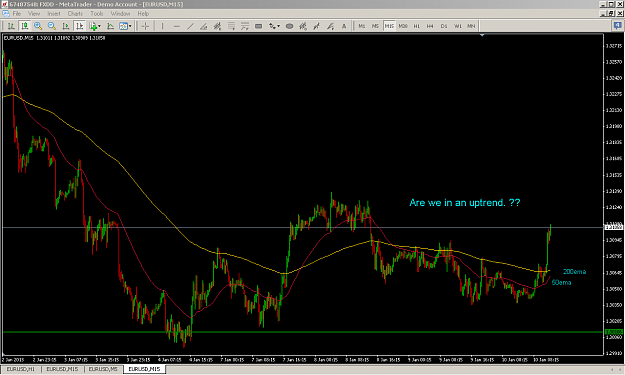Switch timeframe to D1
The image size is (625, 375).
[444, 26]
